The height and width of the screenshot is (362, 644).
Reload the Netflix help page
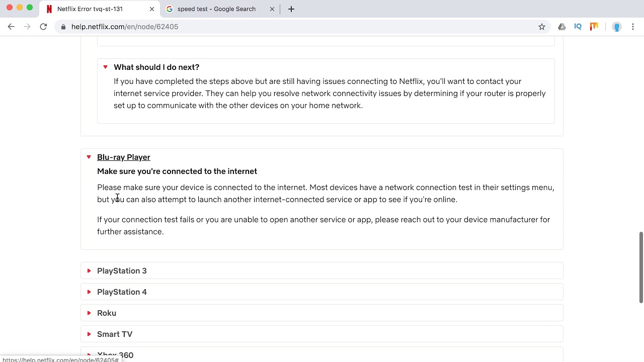coord(43,27)
